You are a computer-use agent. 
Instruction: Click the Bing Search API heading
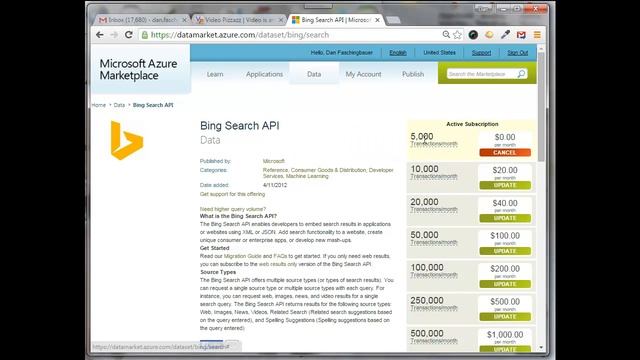click(240, 126)
